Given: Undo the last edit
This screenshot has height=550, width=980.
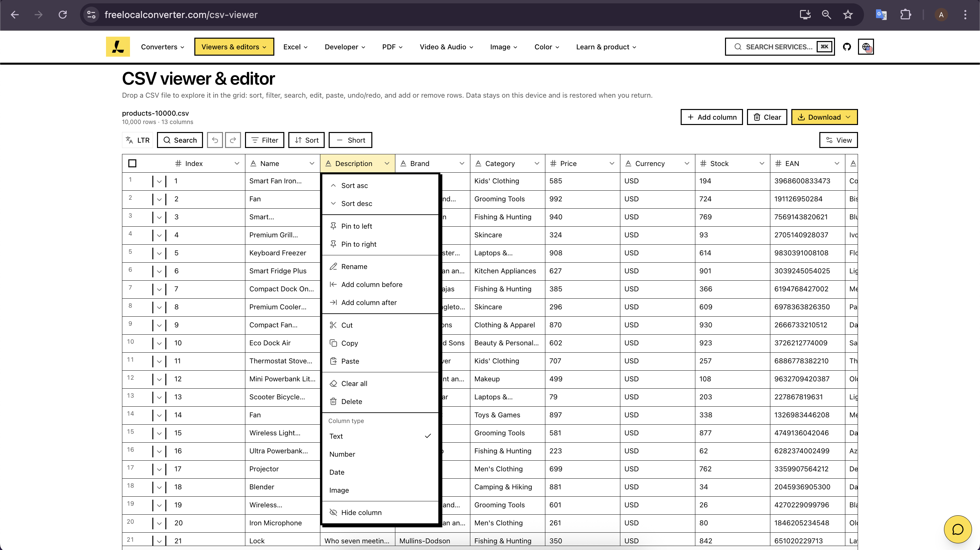Looking at the screenshot, I should 215,140.
